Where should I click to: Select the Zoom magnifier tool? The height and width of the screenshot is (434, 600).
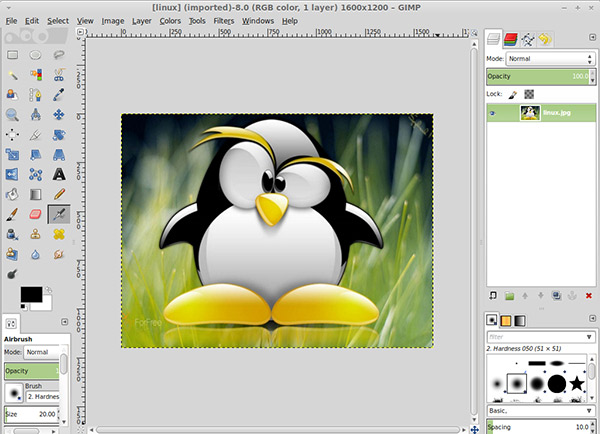(13, 114)
